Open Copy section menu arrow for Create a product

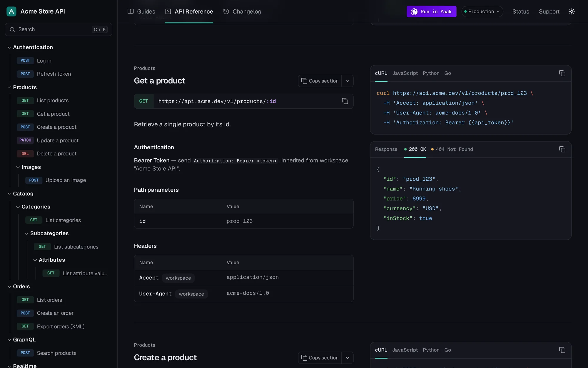348,358
